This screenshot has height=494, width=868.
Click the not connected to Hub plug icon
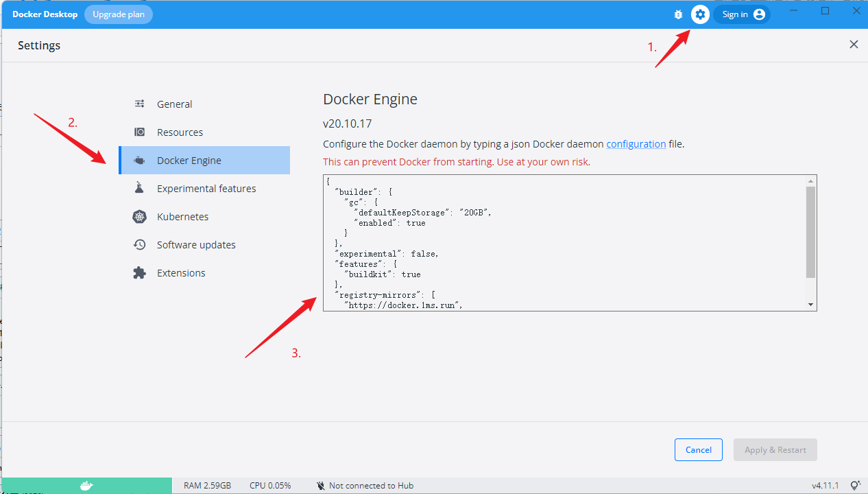point(320,486)
